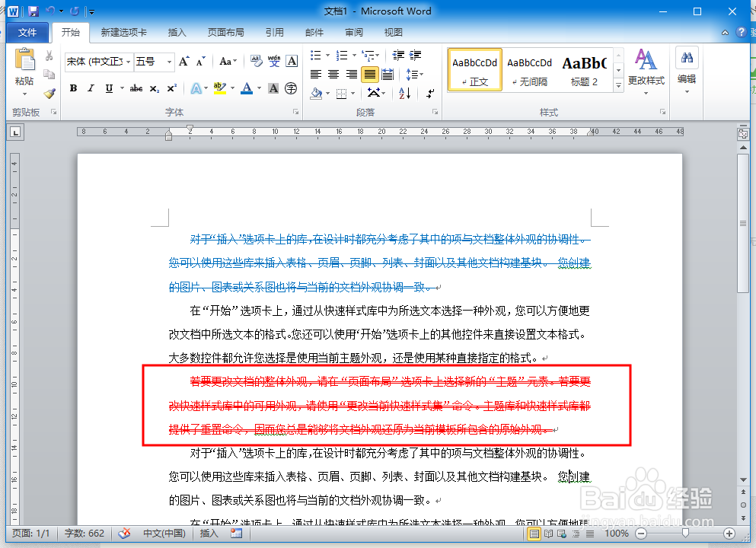Open the font size dropdown
Image resolution: width=756 pixels, height=548 pixels.
[x=170, y=60]
